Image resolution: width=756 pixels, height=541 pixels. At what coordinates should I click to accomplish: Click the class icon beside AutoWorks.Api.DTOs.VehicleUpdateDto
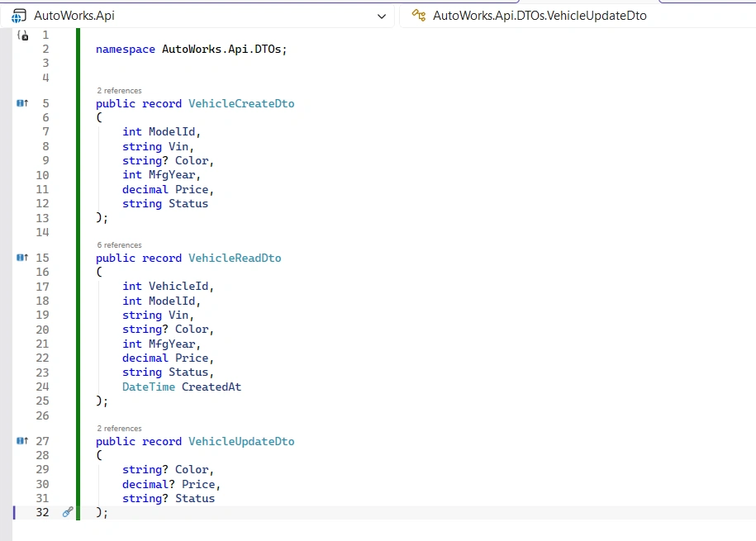point(419,16)
